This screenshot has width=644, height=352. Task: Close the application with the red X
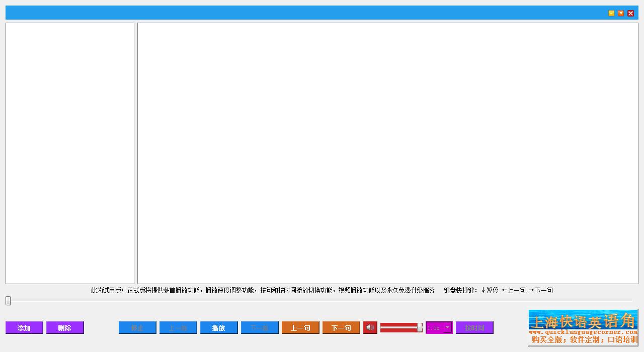coord(631,13)
